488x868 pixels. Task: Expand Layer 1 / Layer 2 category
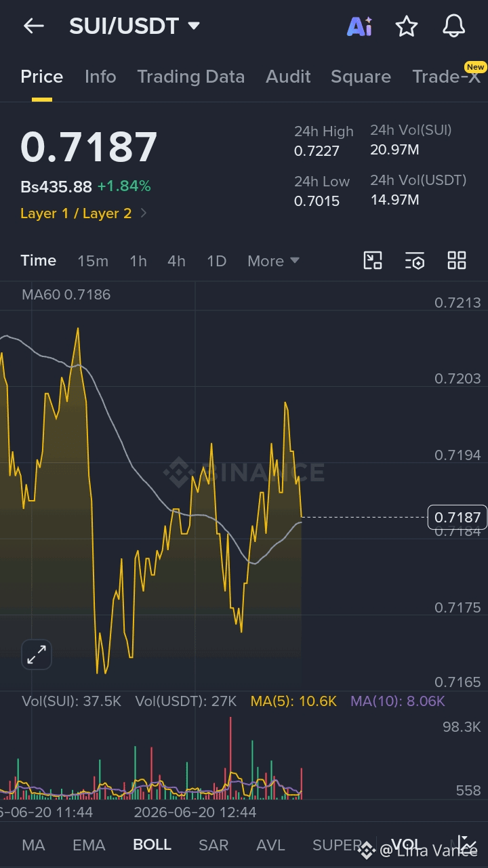pyautogui.click(x=83, y=213)
